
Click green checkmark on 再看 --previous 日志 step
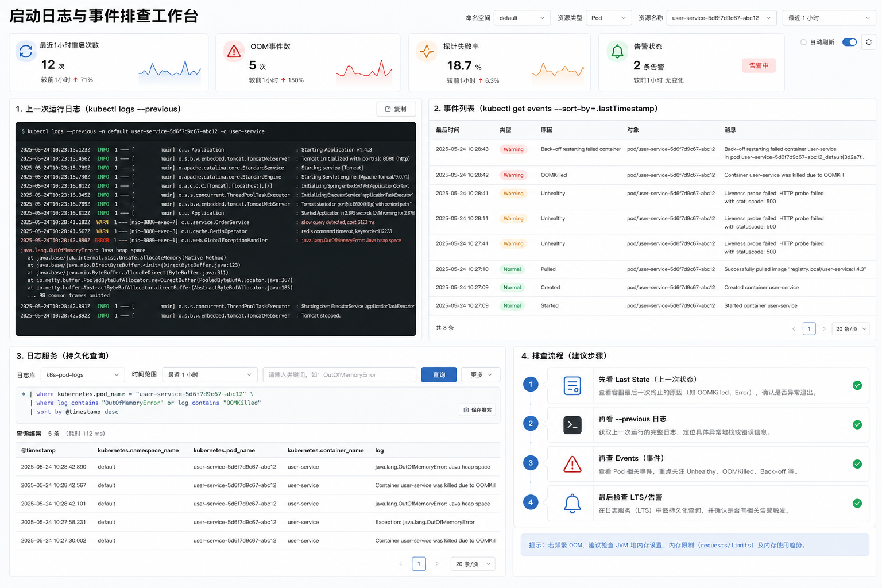pos(857,425)
